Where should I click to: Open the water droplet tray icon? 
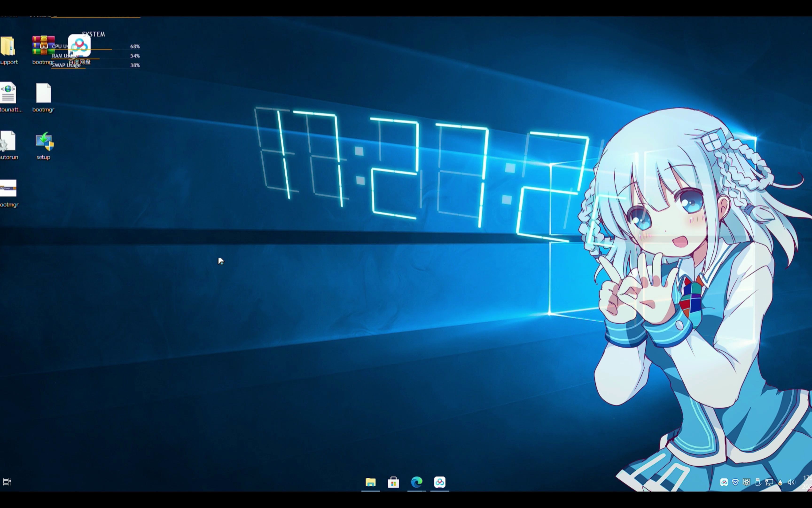pos(780,482)
